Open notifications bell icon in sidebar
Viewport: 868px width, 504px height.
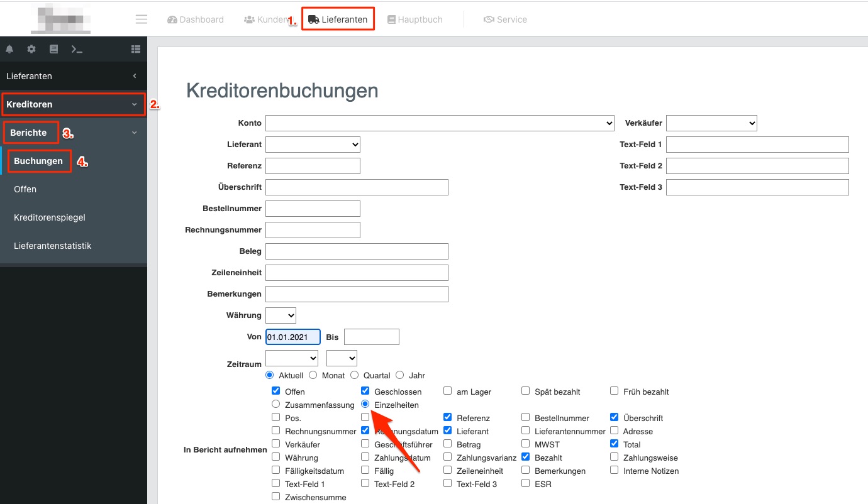pos(9,49)
